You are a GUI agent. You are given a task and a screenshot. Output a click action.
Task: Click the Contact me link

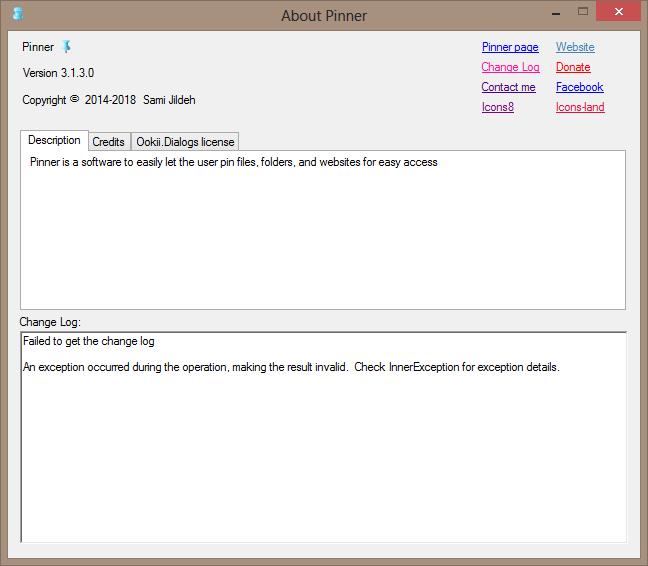[x=508, y=87]
